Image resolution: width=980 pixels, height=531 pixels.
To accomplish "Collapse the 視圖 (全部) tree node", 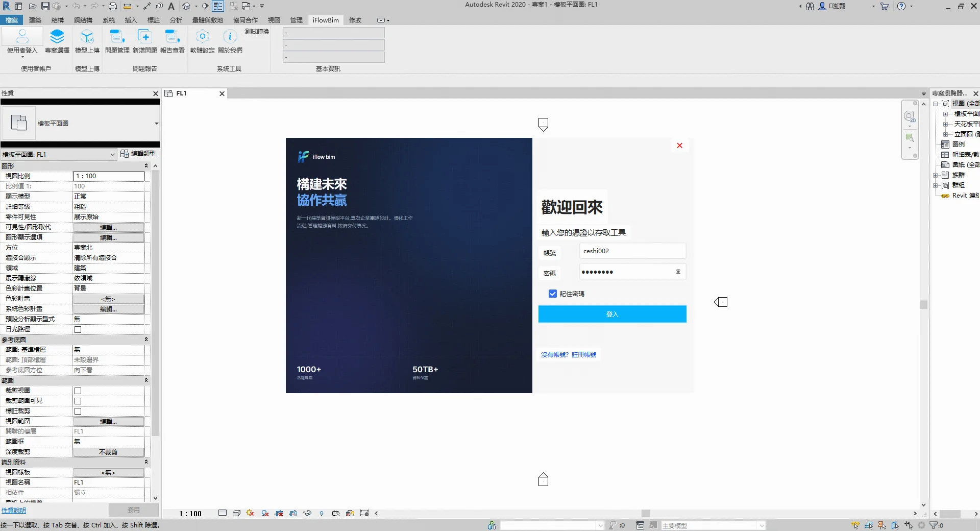I will (935, 104).
